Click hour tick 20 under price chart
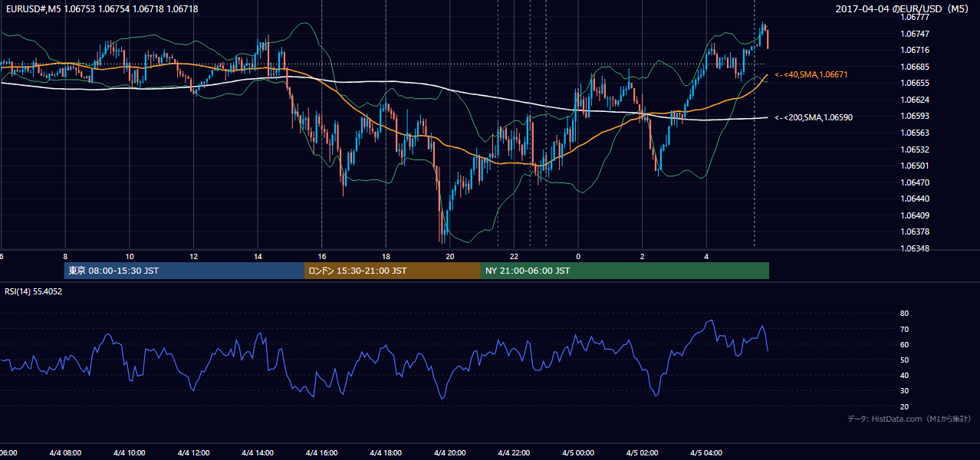The image size is (980, 460). tap(450, 257)
